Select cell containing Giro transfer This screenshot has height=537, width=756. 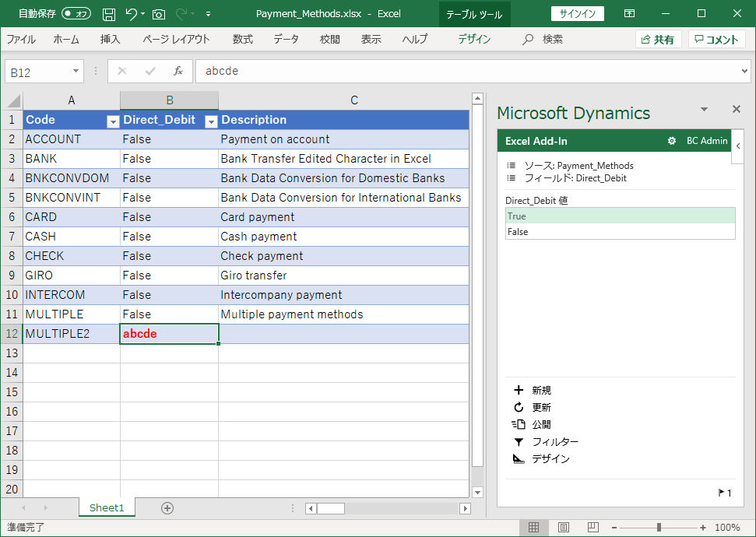[x=343, y=276]
